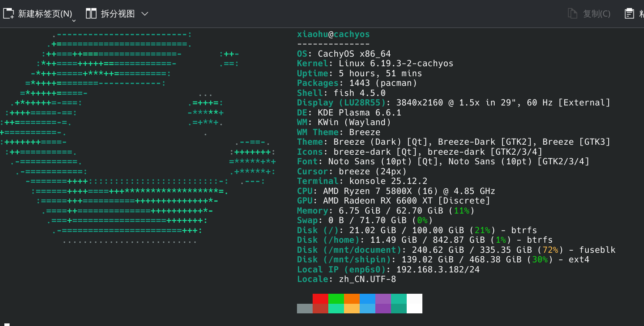This screenshot has height=326, width=644.
Task: Click the "192.168.3.182/24" IP address
Action: point(438,270)
